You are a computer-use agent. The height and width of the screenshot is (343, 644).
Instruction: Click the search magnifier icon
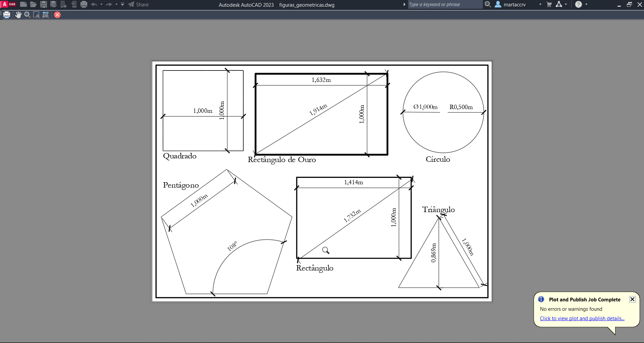488,4
